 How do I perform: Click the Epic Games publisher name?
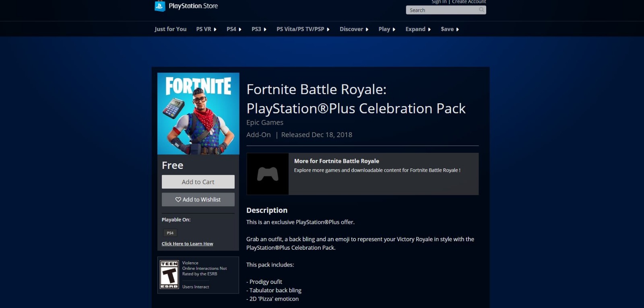click(x=265, y=122)
